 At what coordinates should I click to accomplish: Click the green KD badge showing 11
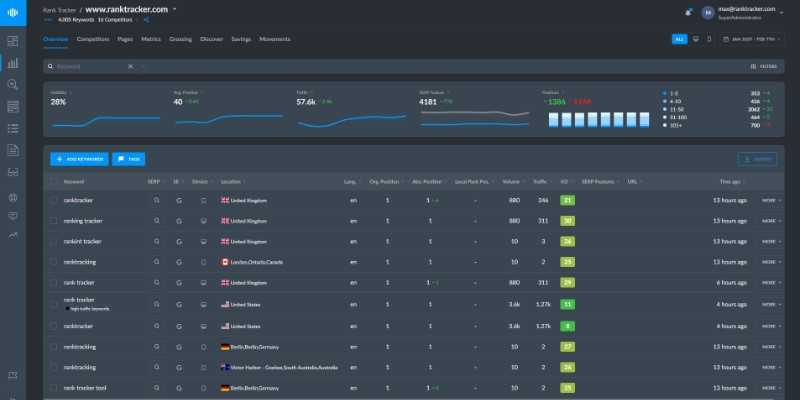coord(567,304)
